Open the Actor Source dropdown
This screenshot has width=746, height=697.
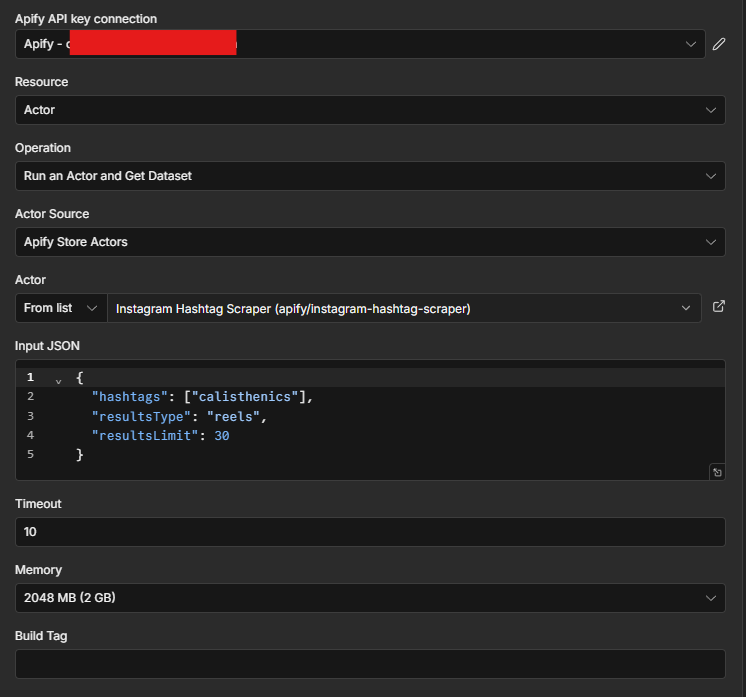tap(370, 242)
